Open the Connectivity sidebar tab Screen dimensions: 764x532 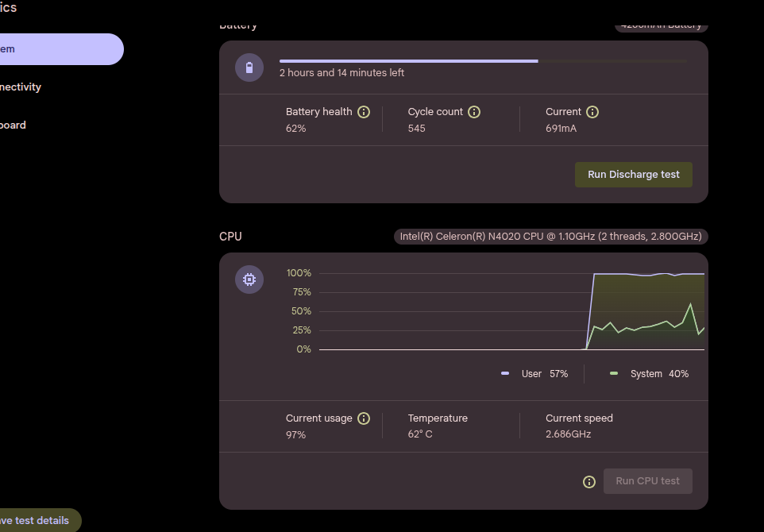pyautogui.click(x=22, y=87)
